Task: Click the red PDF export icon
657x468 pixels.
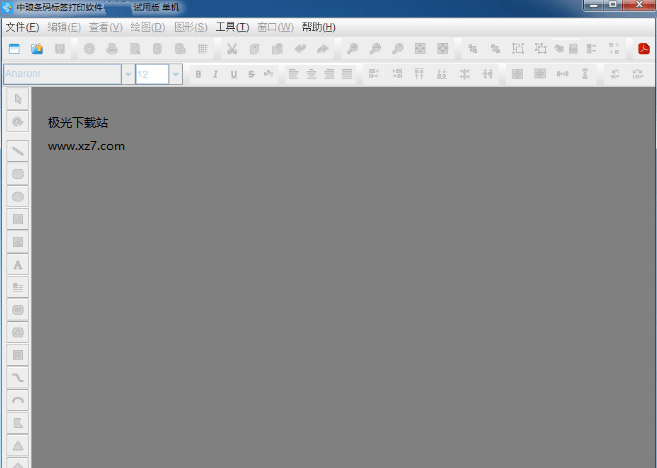Action: click(644, 49)
